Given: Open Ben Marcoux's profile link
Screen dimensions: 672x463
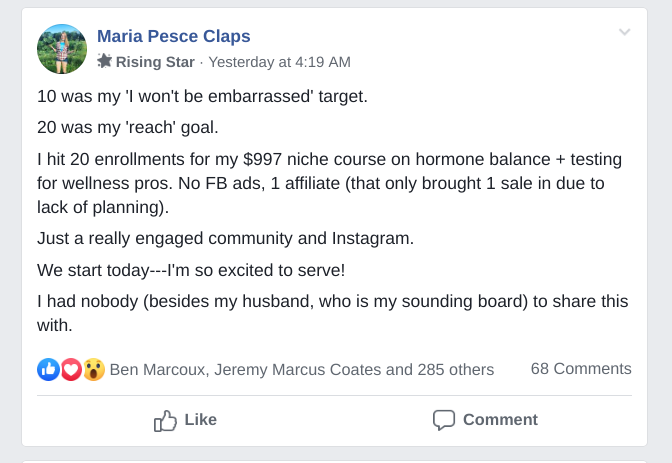Looking at the screenshot, I should pyautogui.click(x=157, y=369).
